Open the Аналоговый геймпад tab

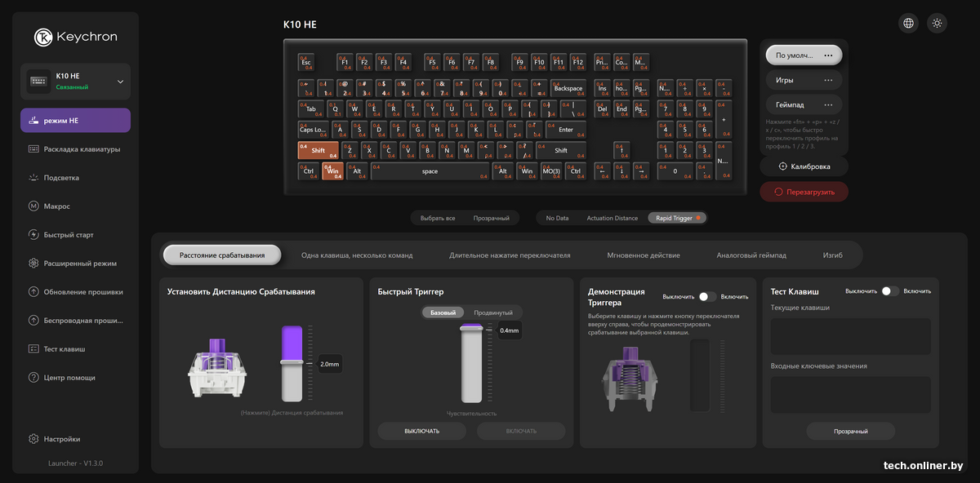point(751,255)
